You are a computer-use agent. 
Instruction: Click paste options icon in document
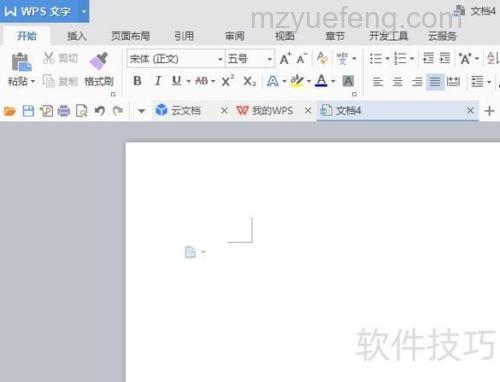click(190, 252)
